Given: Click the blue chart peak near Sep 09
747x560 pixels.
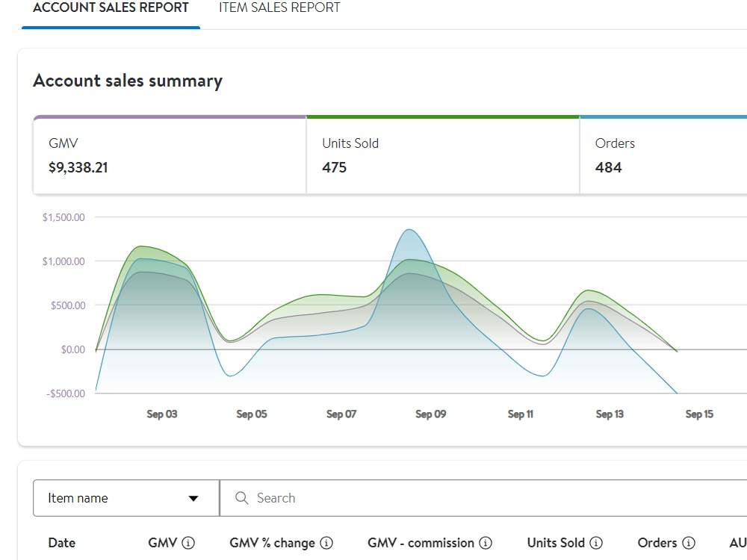Looking at the screenshot, I should pyautogui.click(x=409, y=231).
